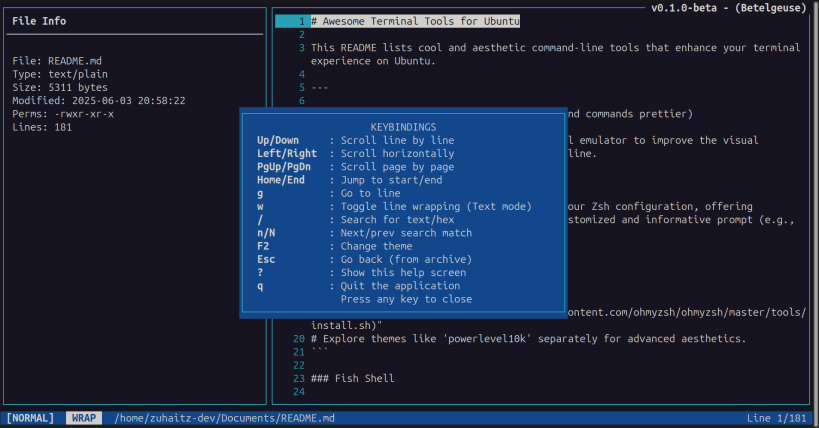The width and height of the screenshot is (819, 428).
Task: Click the text 'stomized and informative prompt (e.g.,'
Action: pos(682,219)
